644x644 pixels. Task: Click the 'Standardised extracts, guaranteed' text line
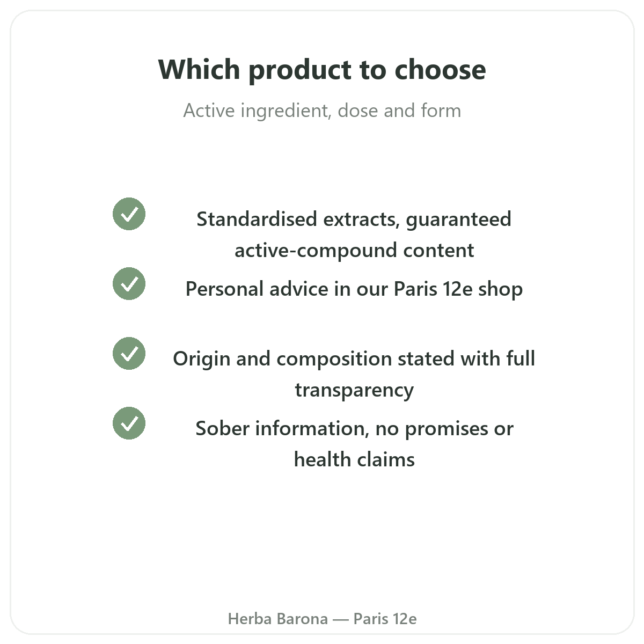click(x=354, y=219)
